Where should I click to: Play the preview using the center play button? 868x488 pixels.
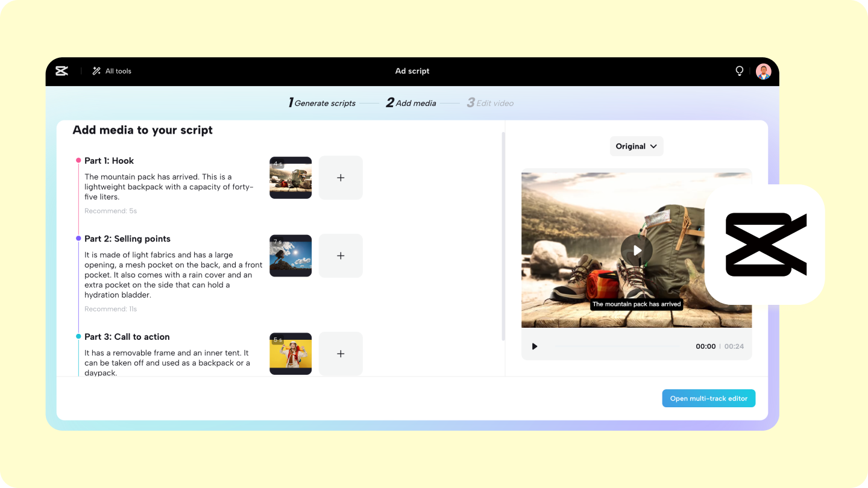[637, 249]
